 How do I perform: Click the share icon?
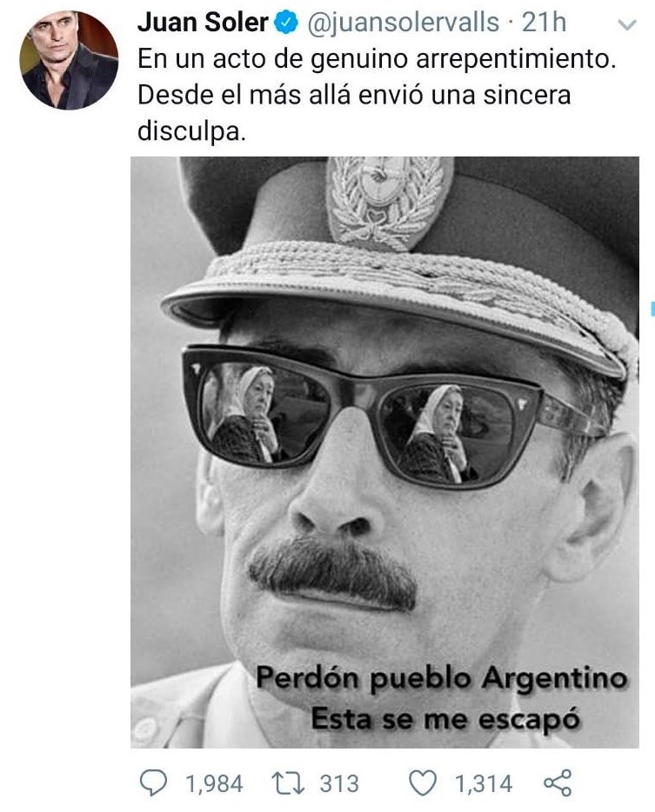click(558, 782)
